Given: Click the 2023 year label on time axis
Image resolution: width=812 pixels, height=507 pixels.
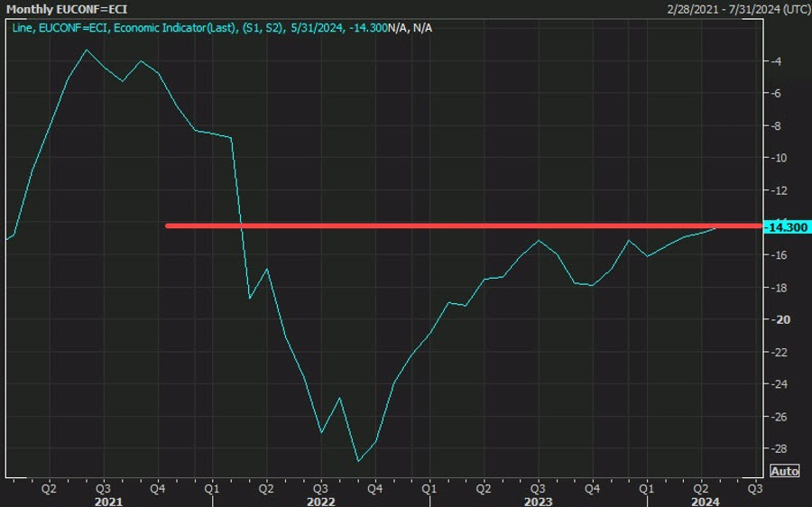Looking at the screenshot, I should point(538,502).
